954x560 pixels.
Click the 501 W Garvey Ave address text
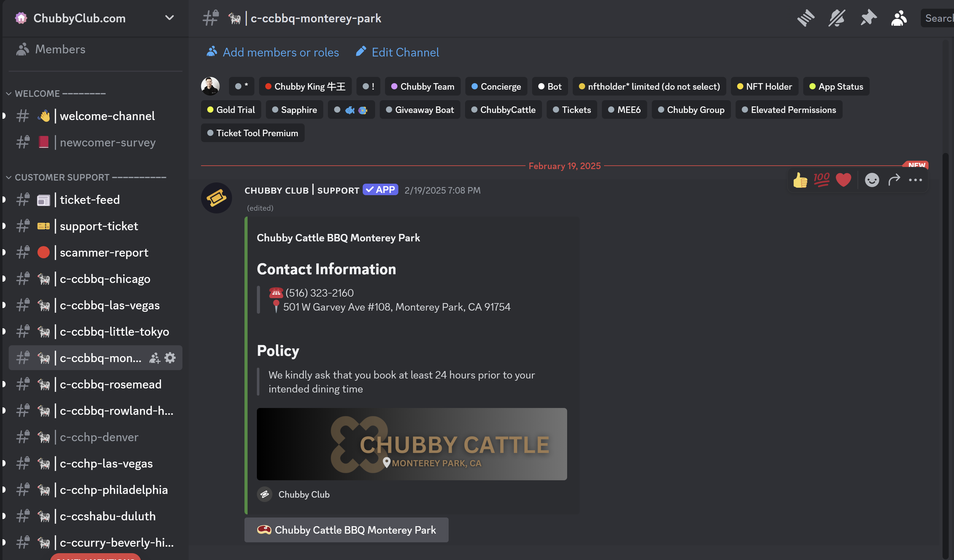coord(397,307)
